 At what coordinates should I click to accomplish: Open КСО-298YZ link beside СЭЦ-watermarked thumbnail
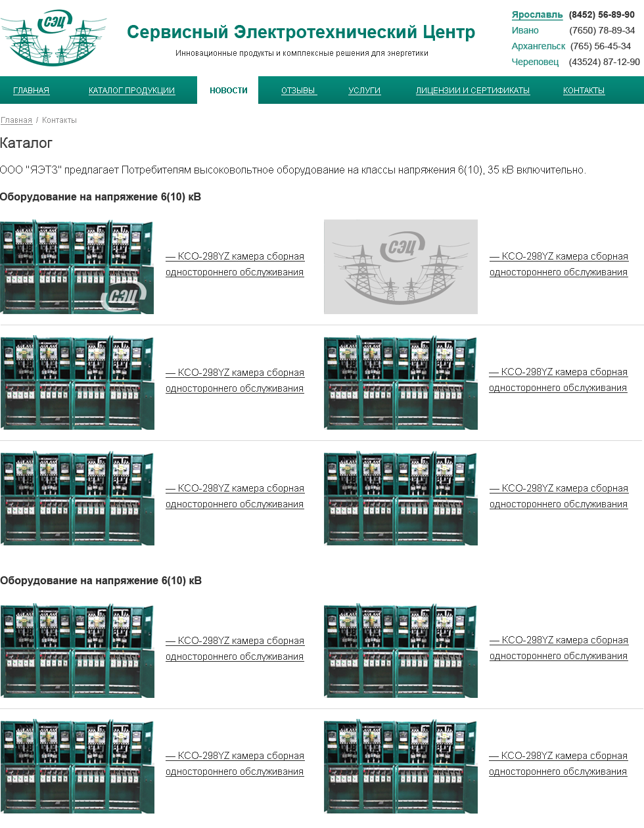coord(235,264)
